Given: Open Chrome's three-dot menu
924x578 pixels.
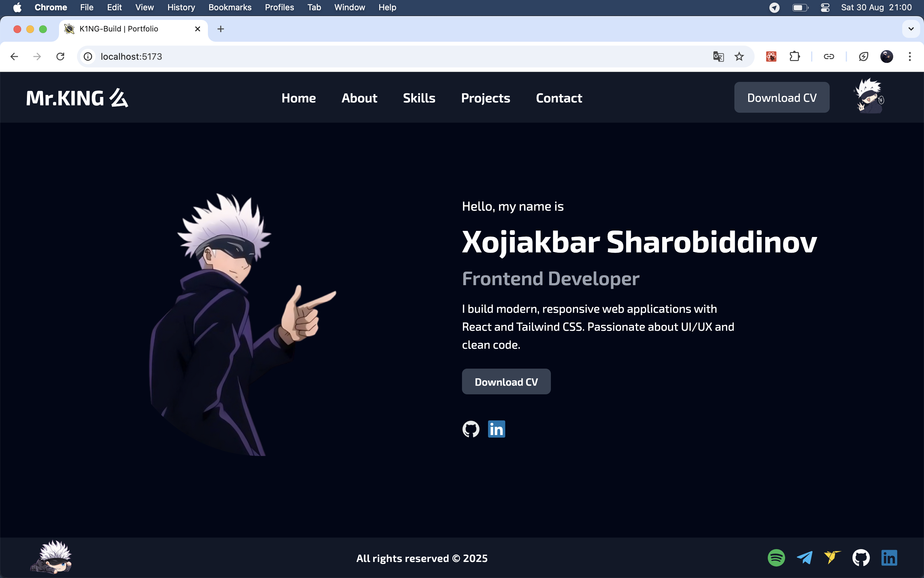Looking at the screenshot, I should [910, 57].
